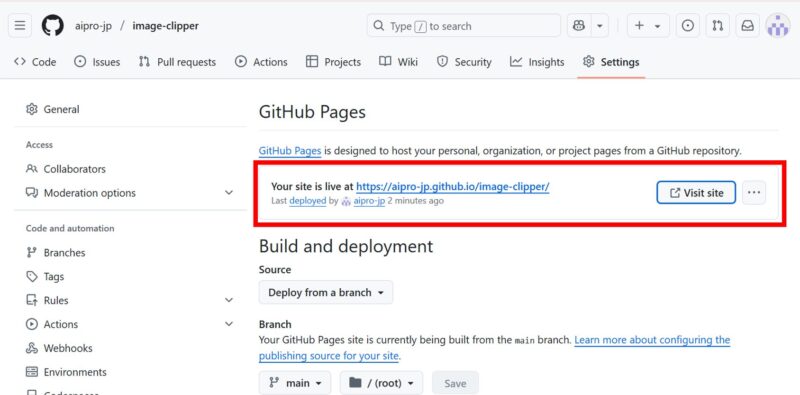The image size is (800, 395).
Task: Switch to the Code tab
Action: (x=35, y=62)
